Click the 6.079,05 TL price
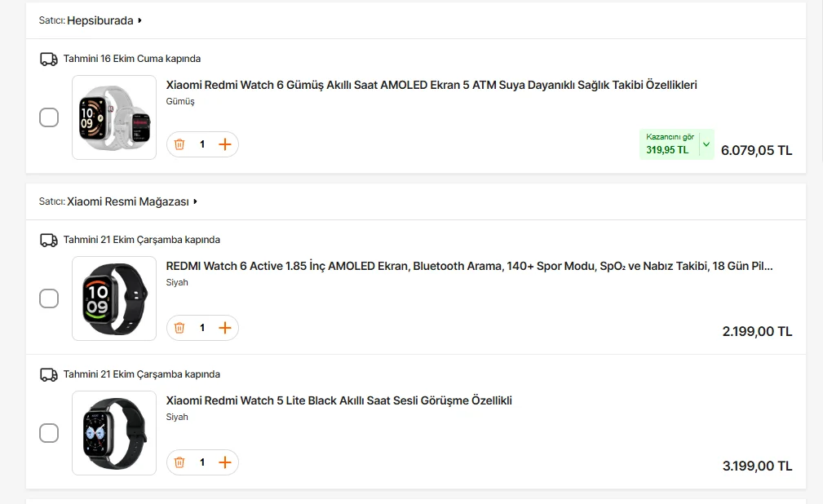823x504 pixels. (x=756, y=151)
